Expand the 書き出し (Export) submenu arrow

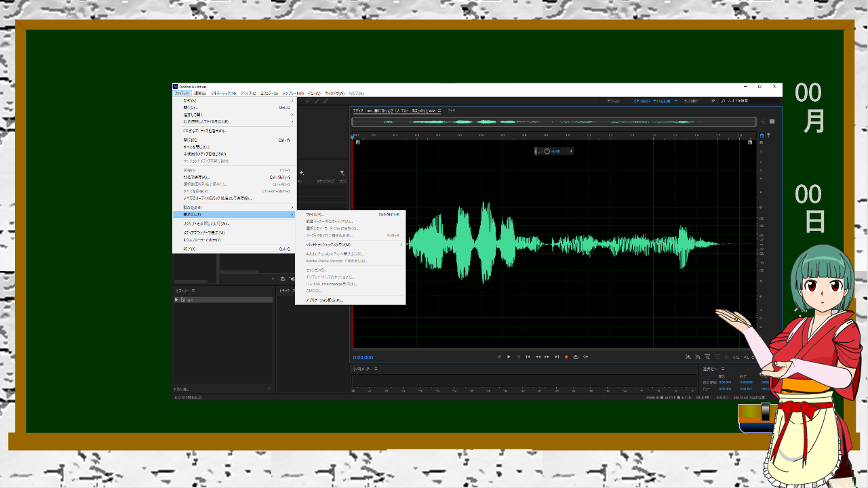292,214
